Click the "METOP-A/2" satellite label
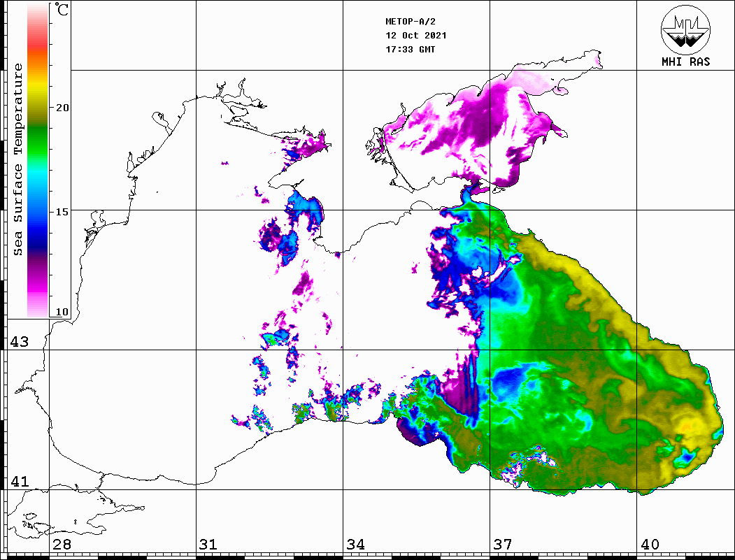 [x=410, y=22]
